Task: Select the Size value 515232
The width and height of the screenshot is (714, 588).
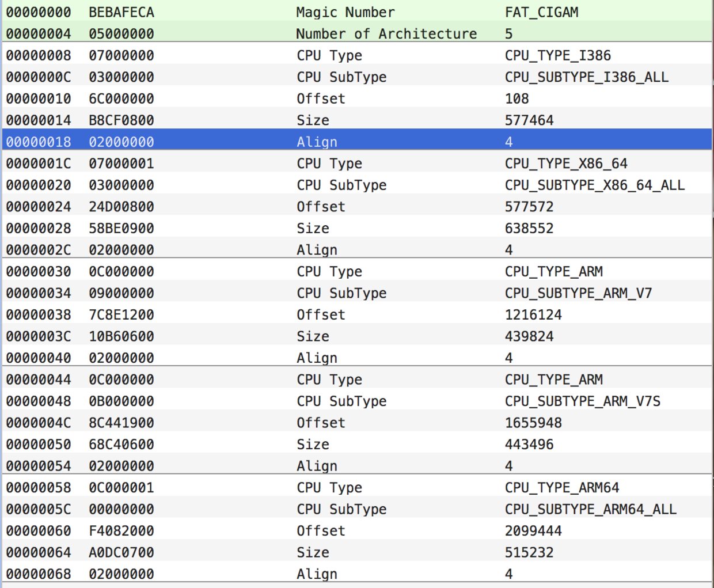Action: (529, 552)
